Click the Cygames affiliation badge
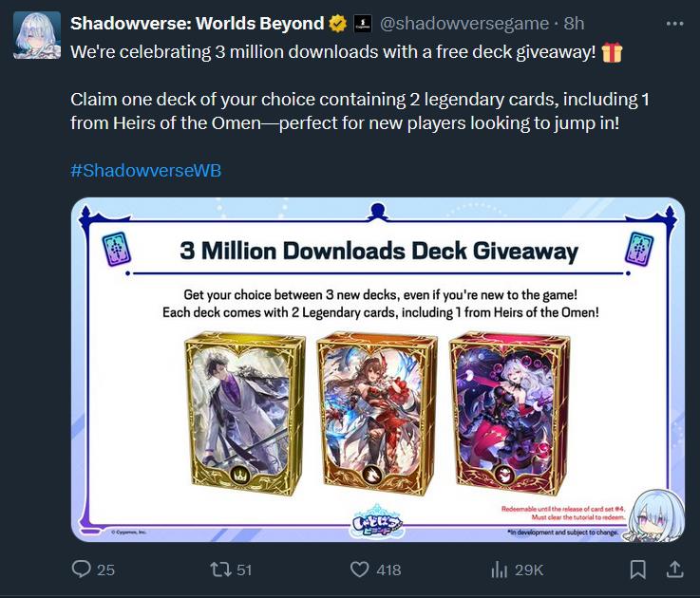Screen dimensions: 700x598 tap(363, 24)
